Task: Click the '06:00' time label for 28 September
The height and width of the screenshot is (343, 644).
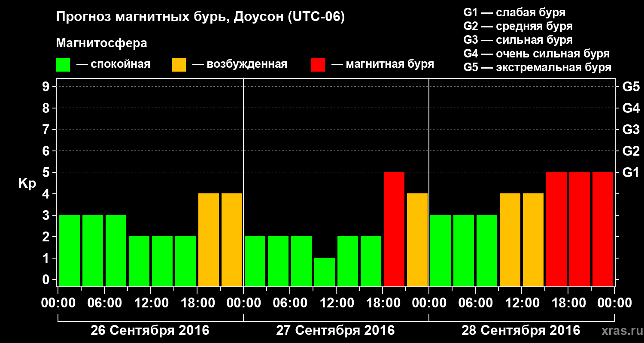Action: pos(475,303)
